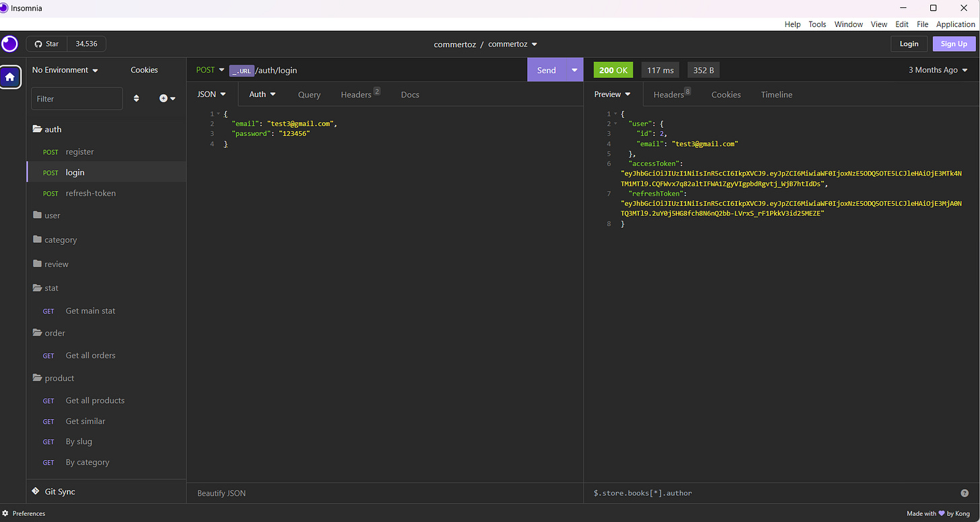Click the Git Sync button

(53, 492)
